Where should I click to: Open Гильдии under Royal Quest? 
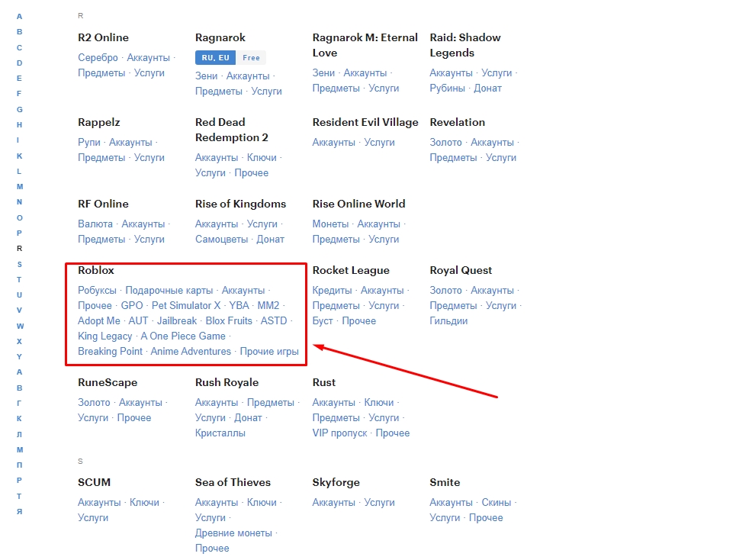448,321
